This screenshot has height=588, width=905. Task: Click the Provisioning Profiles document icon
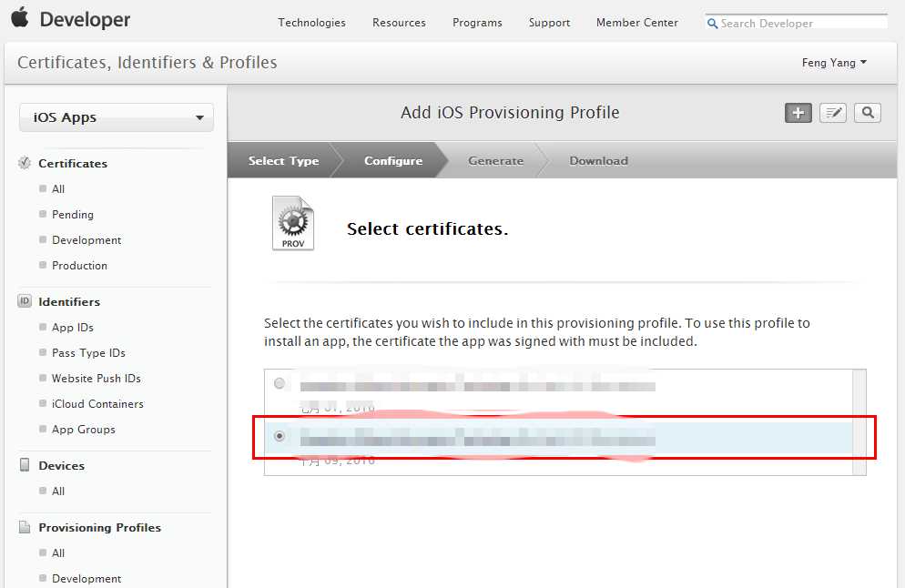(25, 527)
